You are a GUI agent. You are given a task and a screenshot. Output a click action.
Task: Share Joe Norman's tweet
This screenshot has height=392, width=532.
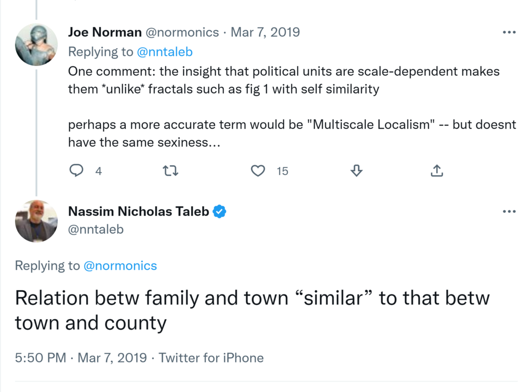[437, 171]
